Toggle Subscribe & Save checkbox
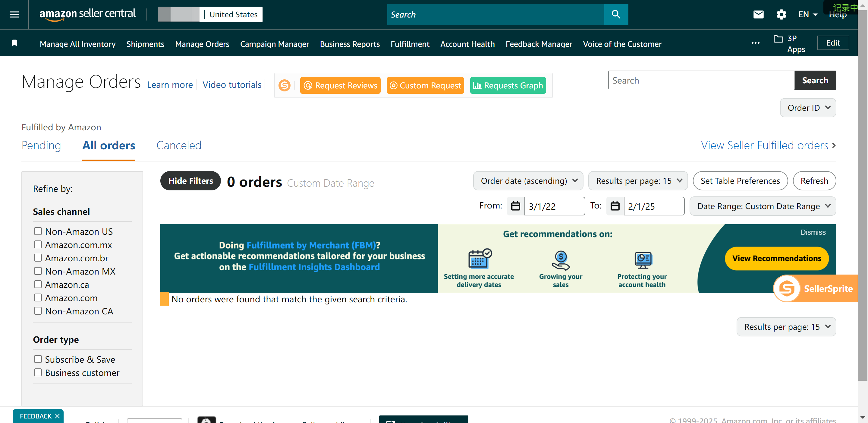The width and height of the screenshot is (868, 423). pos(38,359)
